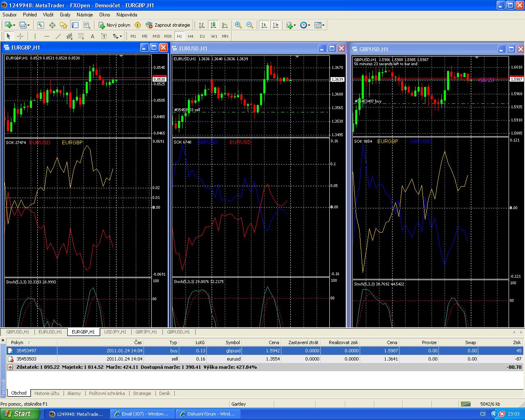Open the Poštovní schránka tab
The height and width of the screenshot is (420, 525).
click(107, 393)
